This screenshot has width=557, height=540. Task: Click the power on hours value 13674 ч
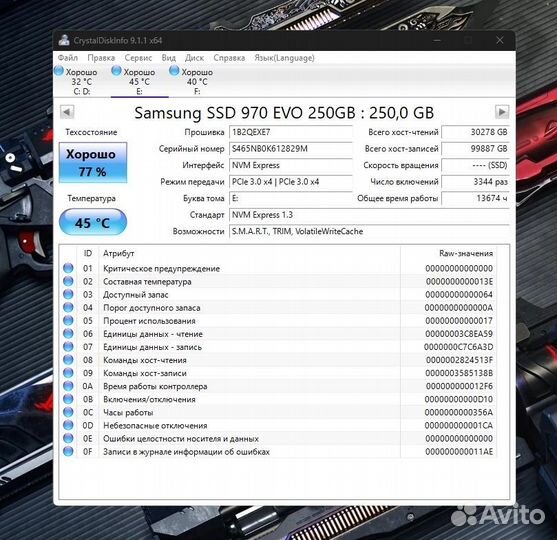pyautogui.click(x=475, y=198)
